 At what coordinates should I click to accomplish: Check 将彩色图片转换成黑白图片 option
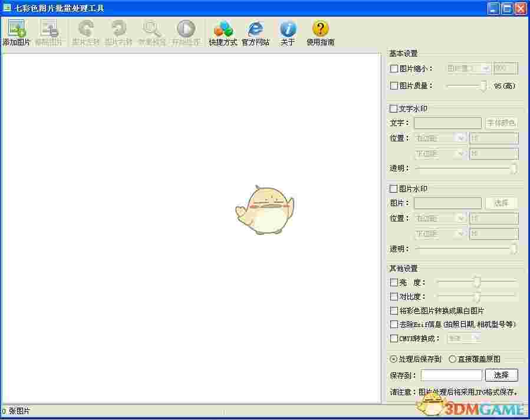(393, 309)
